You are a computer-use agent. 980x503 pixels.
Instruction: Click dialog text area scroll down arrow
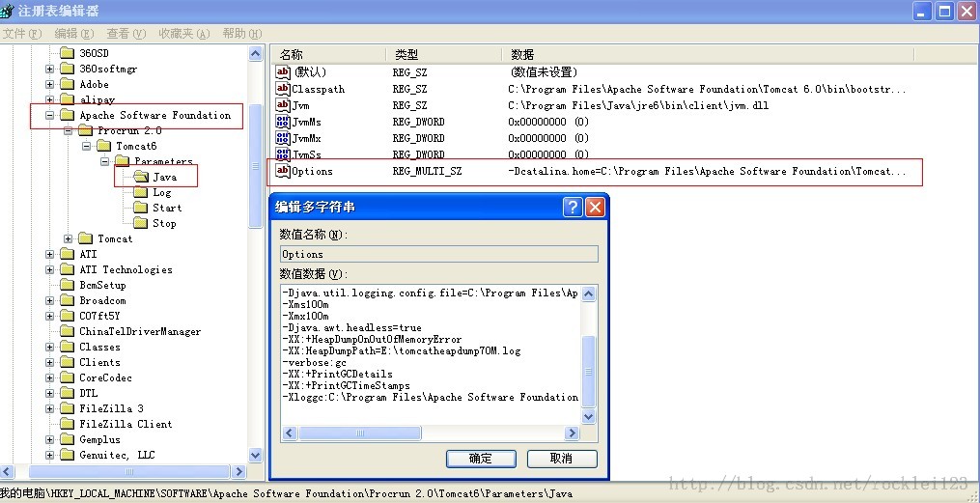coord(589,416)
